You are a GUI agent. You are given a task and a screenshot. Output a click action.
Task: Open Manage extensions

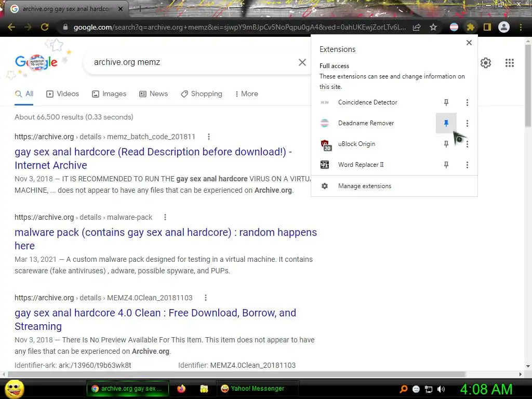click(x=394, y=186)
